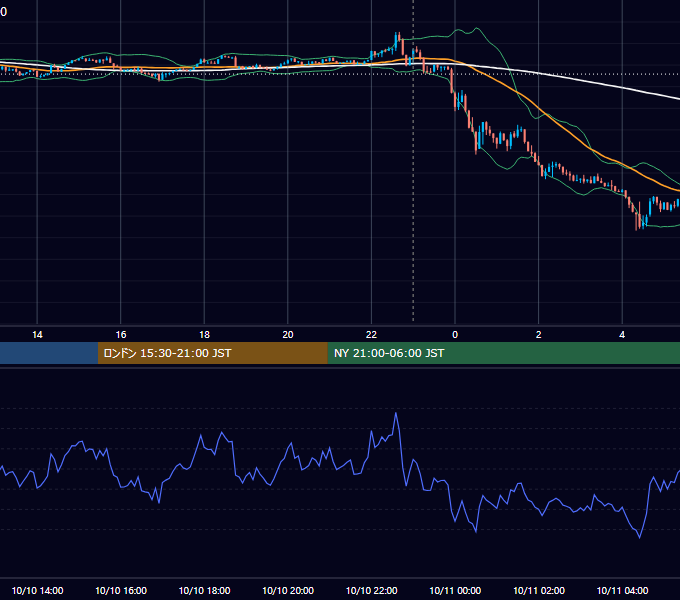Click the hour label 4 on time axis
Viewport: 680px width, 600px height.
pyautogui.click(x=622, y=335)
